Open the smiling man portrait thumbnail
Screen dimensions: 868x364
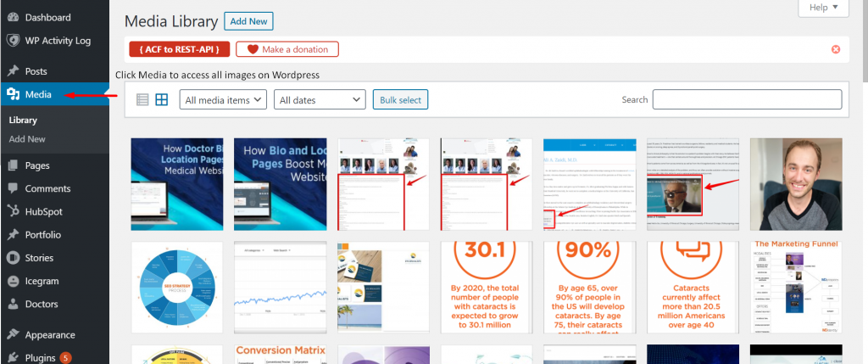pyautogui.click(x=796, y=184)
